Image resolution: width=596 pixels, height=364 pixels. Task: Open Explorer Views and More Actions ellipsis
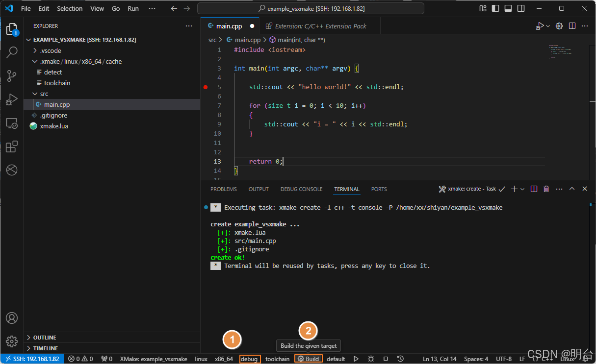click(189, 26)
